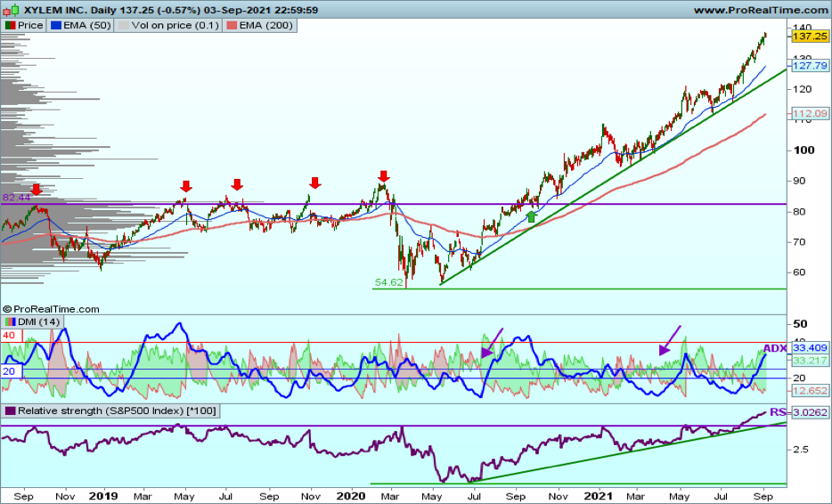Click the 2019 year label on time axis
832x504 pixels.
(x=103, y=497)
